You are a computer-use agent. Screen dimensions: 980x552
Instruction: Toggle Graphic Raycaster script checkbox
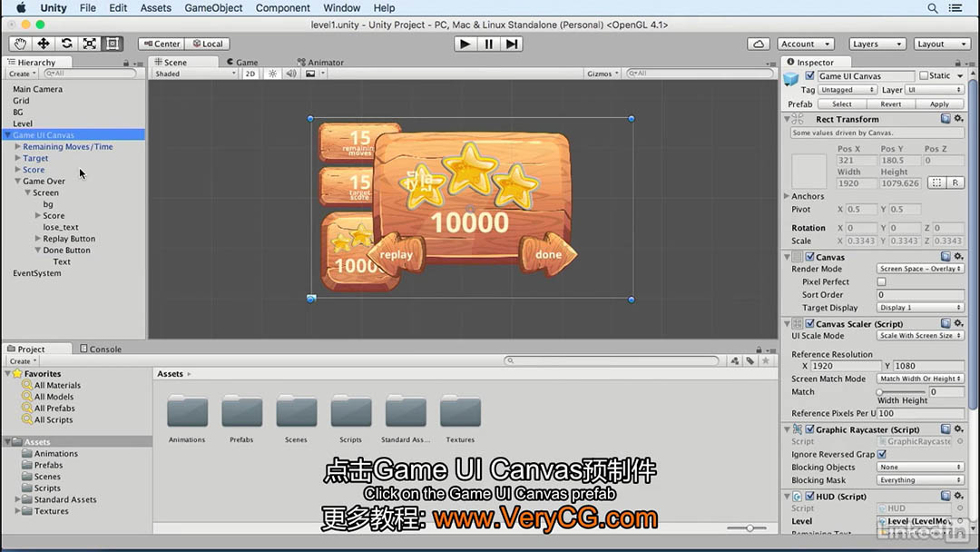coord(810,429)
